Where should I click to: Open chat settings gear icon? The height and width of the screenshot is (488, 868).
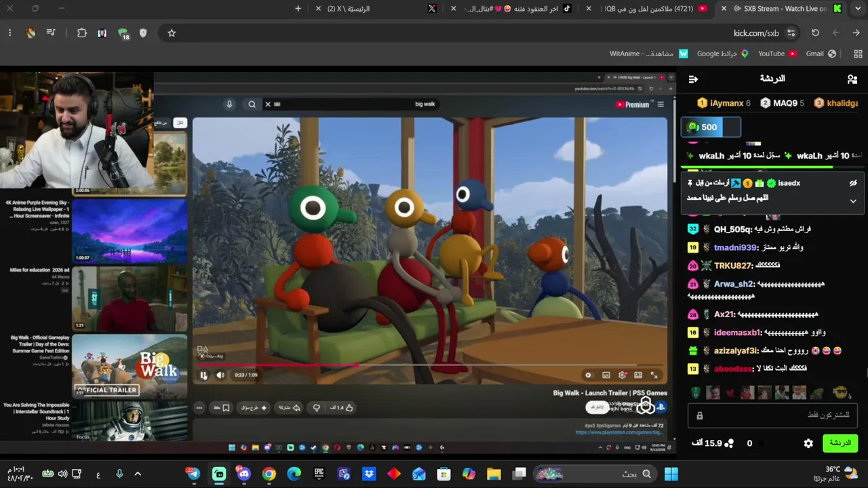click(808, 443)
